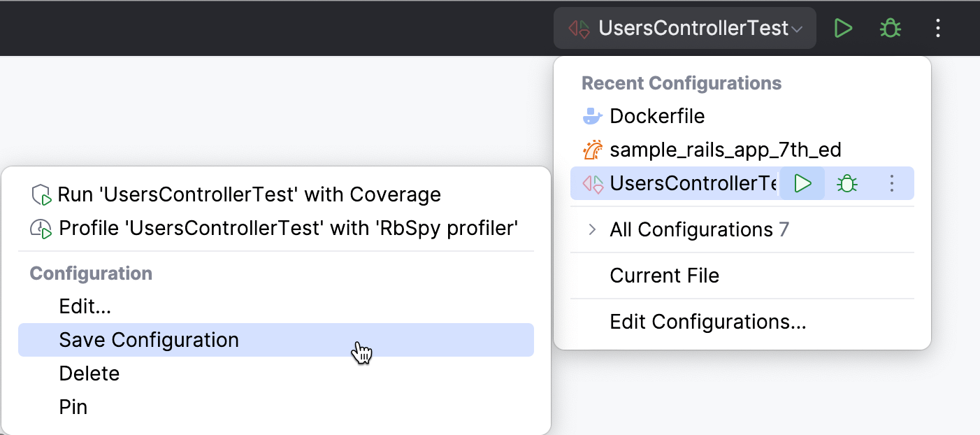980x435 pixels.
Task: Click the green Run button in toolbar
Action: click(x=843, y=28)
